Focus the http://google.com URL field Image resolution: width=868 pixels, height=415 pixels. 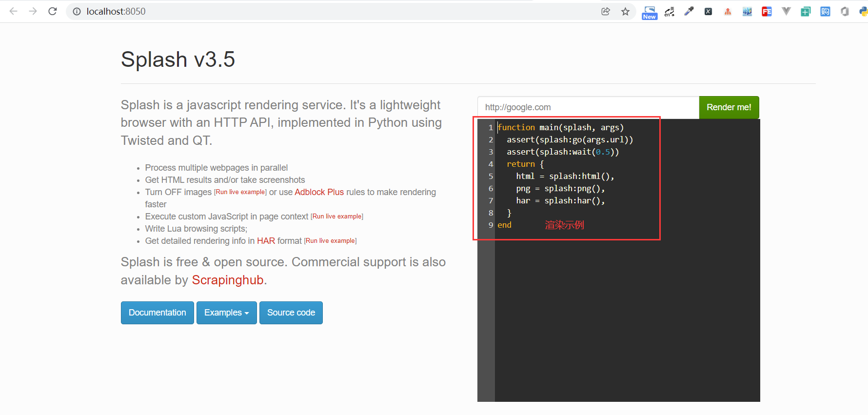588,107
